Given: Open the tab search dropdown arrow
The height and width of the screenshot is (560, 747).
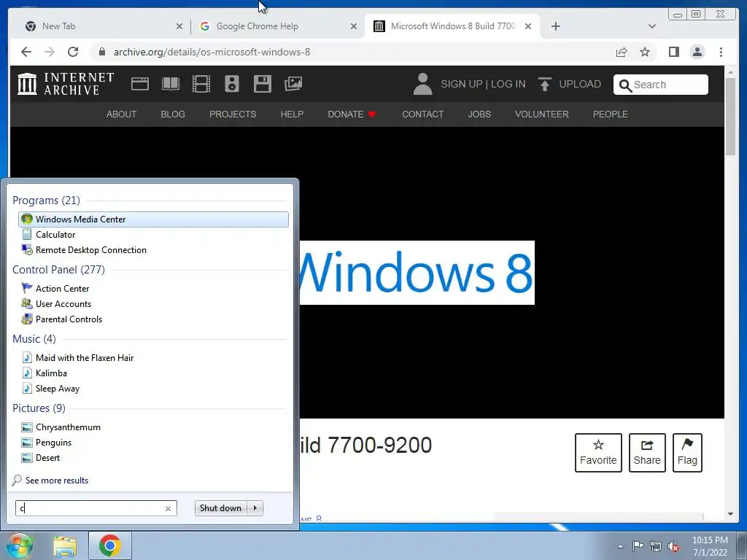Looking at the screenshot, I should pos(652,26).
